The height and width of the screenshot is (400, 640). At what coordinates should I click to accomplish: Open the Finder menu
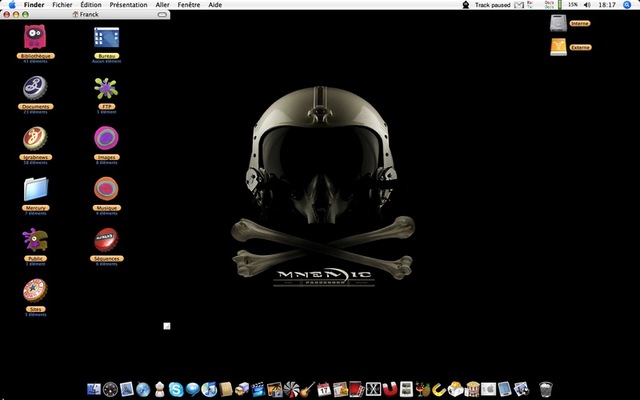(34, 5)
